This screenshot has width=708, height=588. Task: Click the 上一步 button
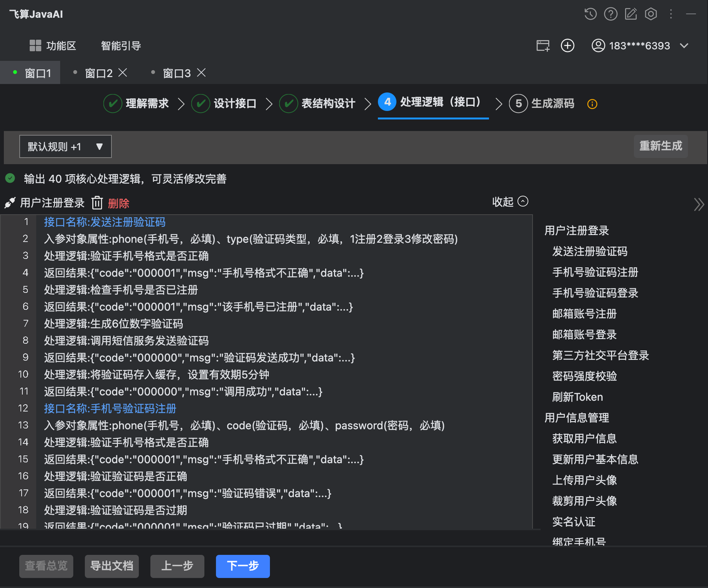pyautogui.click(x=177, y=566)
